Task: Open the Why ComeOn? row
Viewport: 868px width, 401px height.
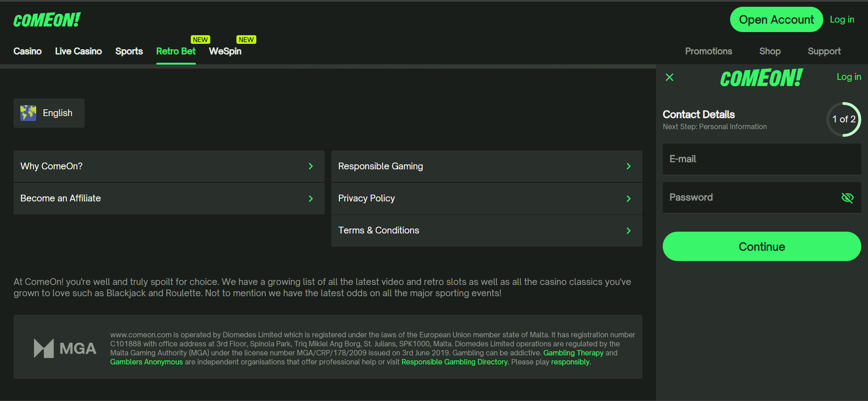Action: (x=169, y=166)
